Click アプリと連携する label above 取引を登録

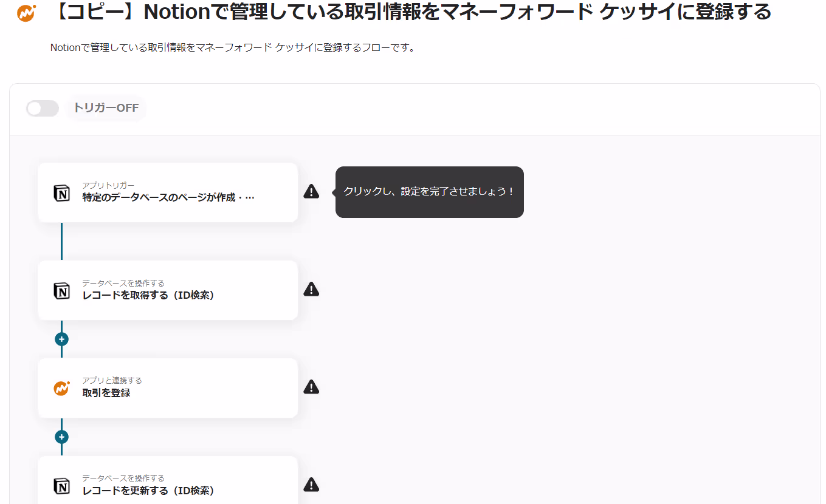click(112, 381)
